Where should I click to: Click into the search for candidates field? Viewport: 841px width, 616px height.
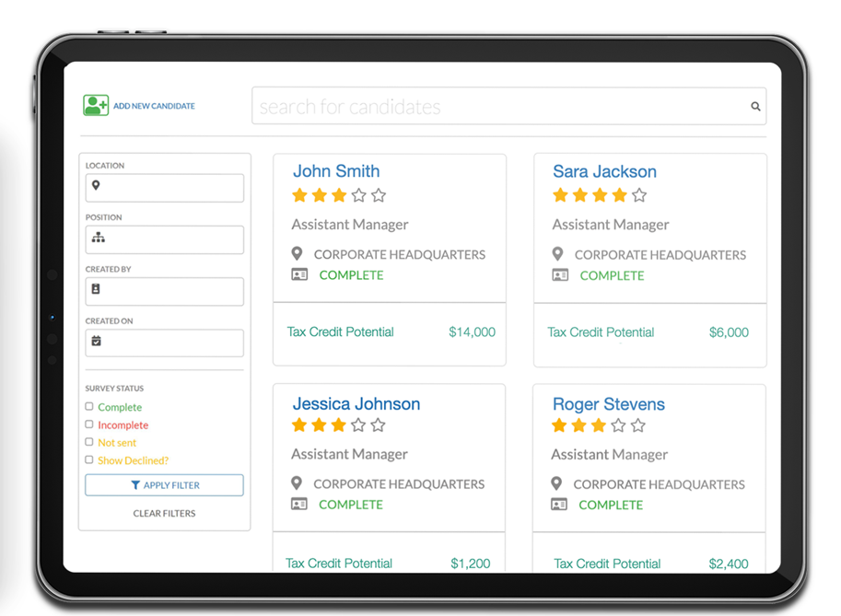click(x=497, y=107)
